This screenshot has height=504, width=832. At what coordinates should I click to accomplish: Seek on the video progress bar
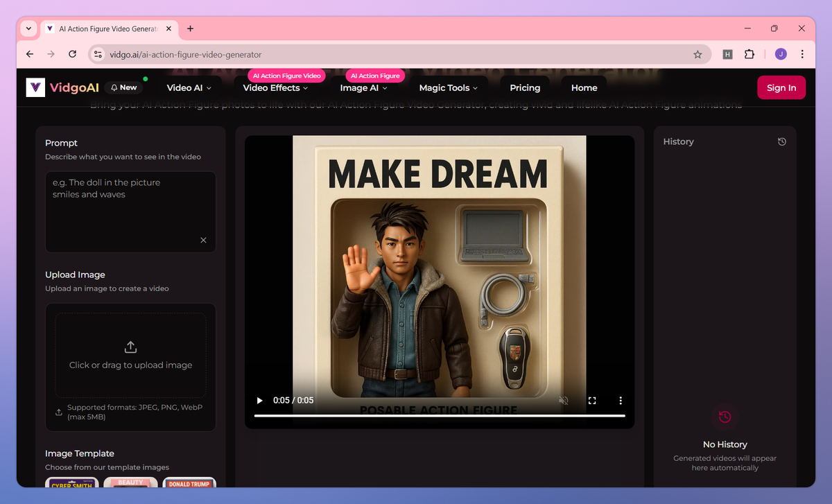tap(440, 415)
